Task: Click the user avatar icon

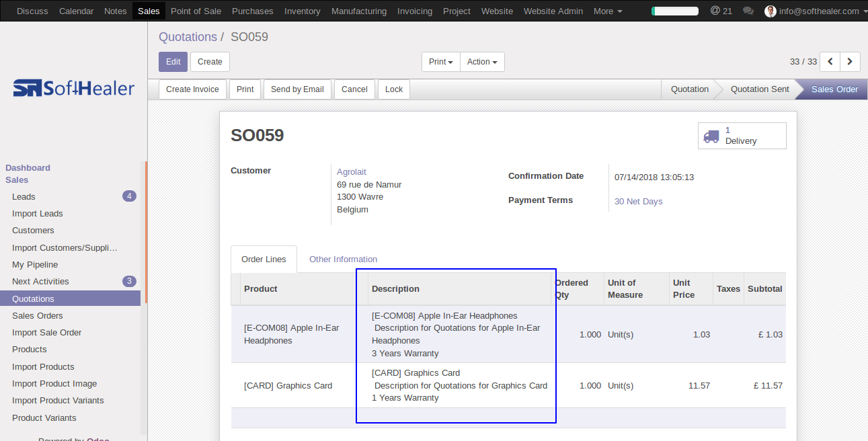Action: 771,11
